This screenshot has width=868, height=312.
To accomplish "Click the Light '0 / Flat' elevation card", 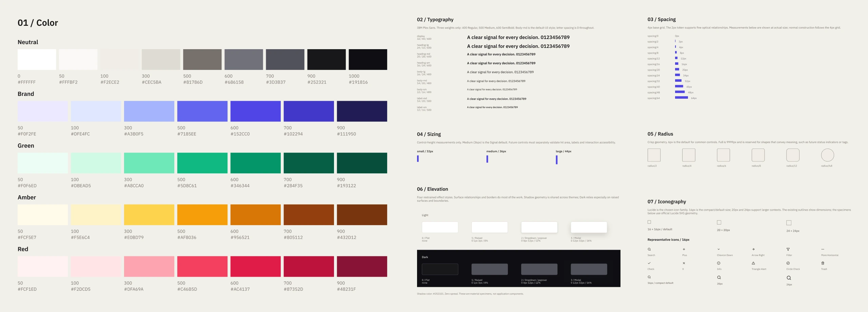I will click(440, 227).
